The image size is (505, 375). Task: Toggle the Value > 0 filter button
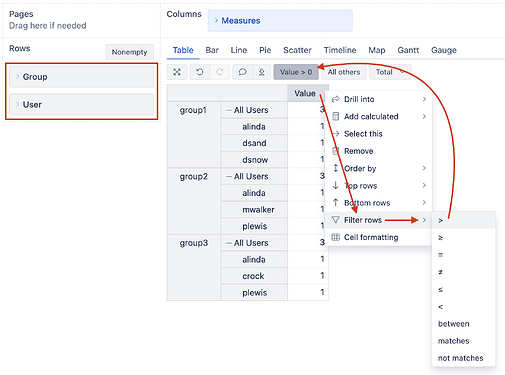pyautogui.click(x=296, y=72)
